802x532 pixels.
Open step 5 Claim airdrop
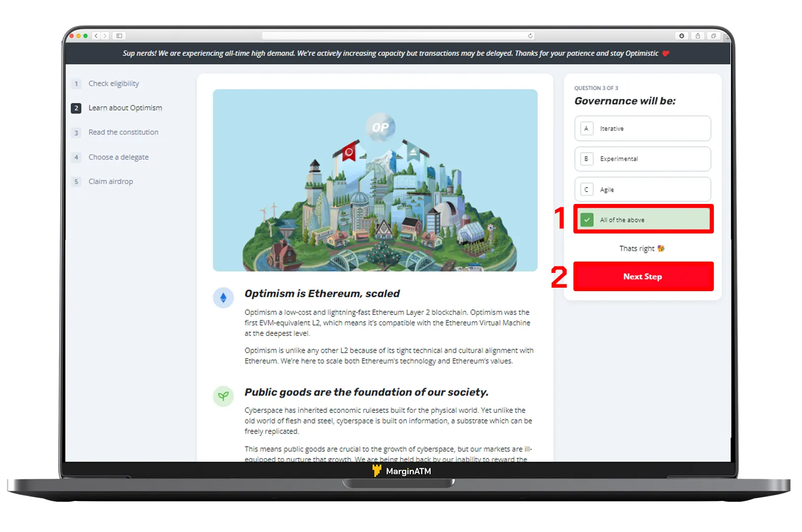pyautogui.click(x=102, y=182)
